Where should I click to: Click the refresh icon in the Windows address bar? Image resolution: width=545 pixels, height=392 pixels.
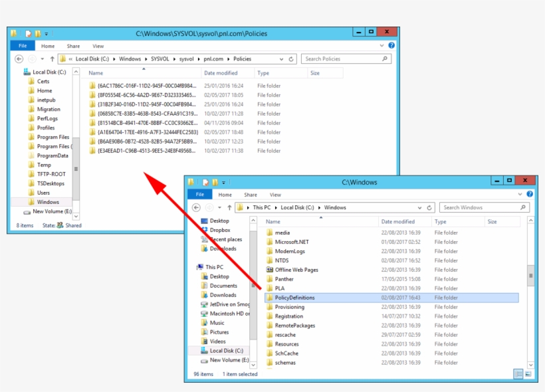429,207
